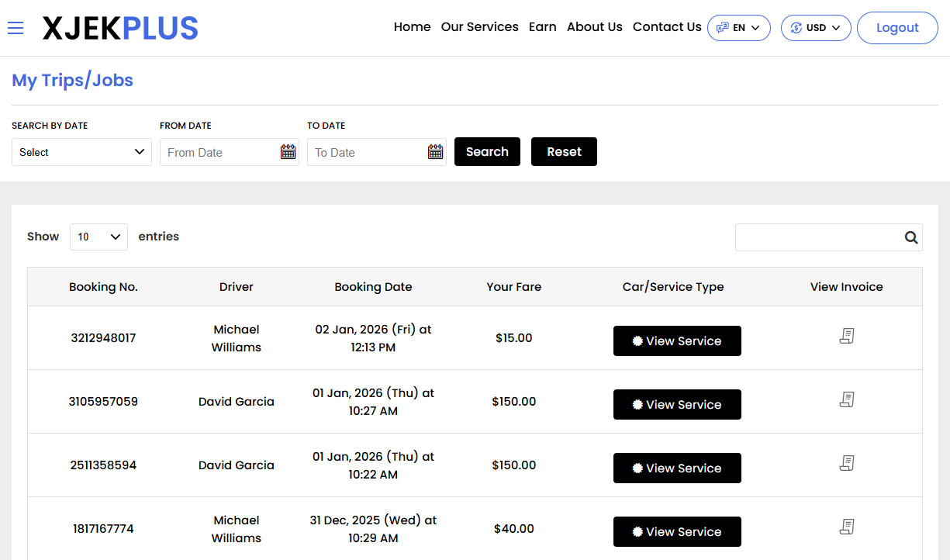The width and height of the screenshot is (950, 560).
Task: Open the Search By Date select dropdown
Action: pos(81,152)
